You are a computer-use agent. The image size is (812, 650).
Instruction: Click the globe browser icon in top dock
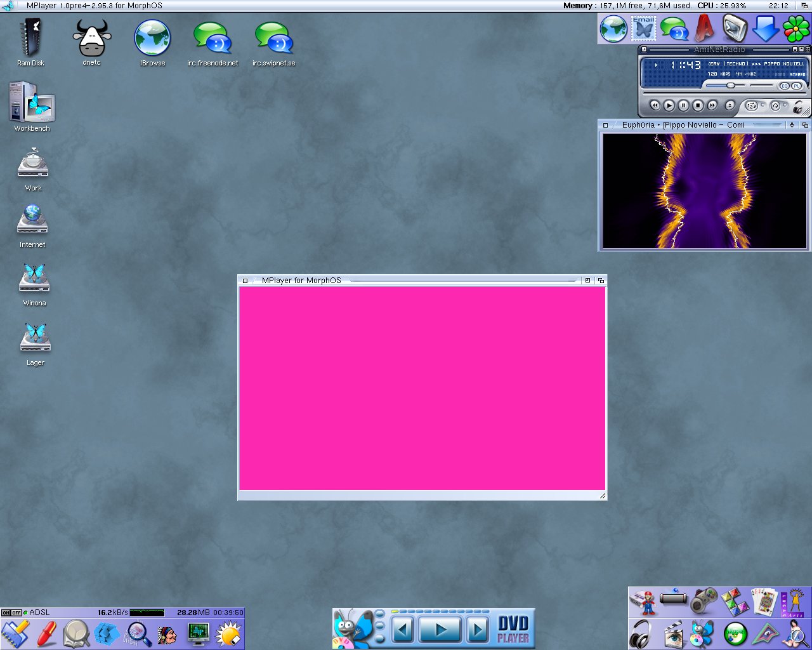pos(613,29)
